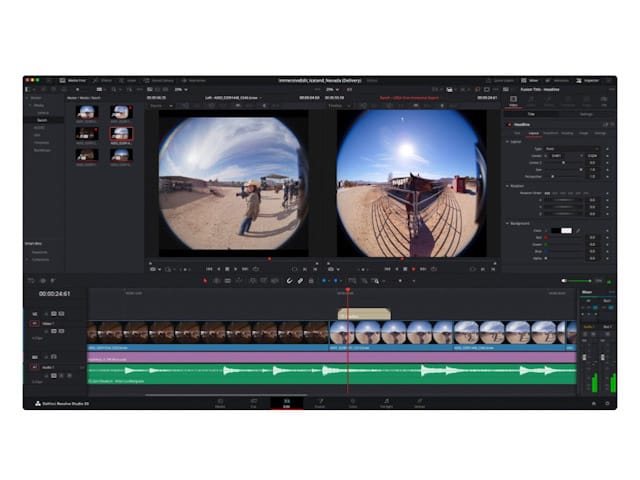Open the Metadata panel
This screenshot has width=640, height=480.
click(557, 81)
